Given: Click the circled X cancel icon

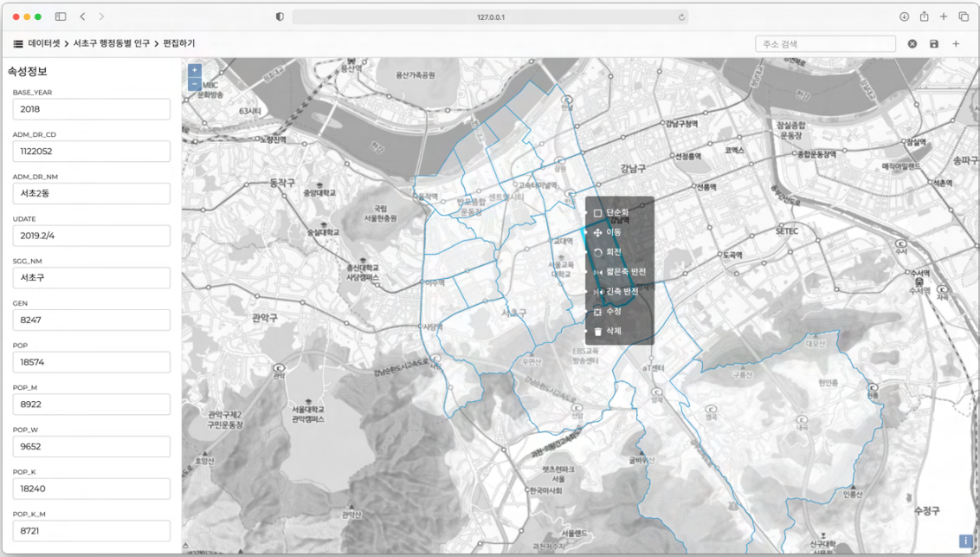Looking at the screenshot, I should coord(912,44).
